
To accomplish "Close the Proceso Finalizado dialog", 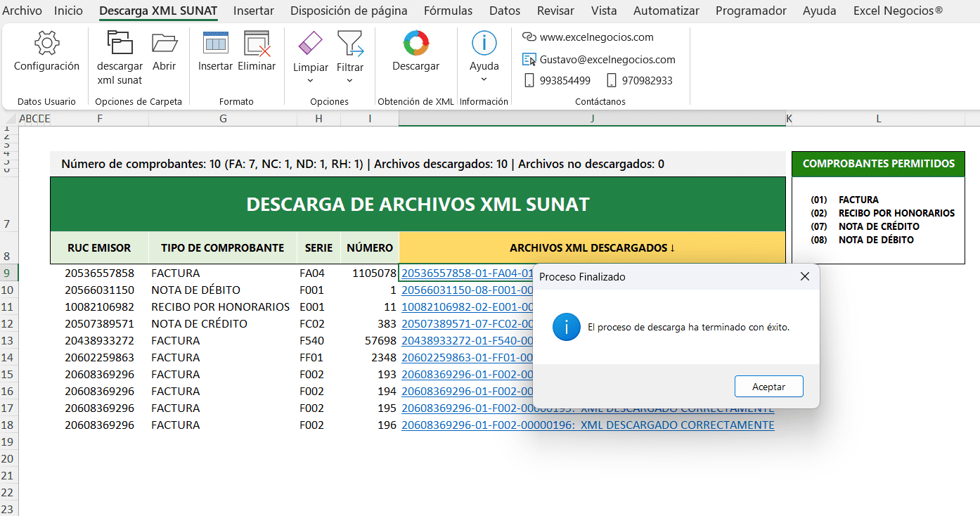I will coord(805,277).
